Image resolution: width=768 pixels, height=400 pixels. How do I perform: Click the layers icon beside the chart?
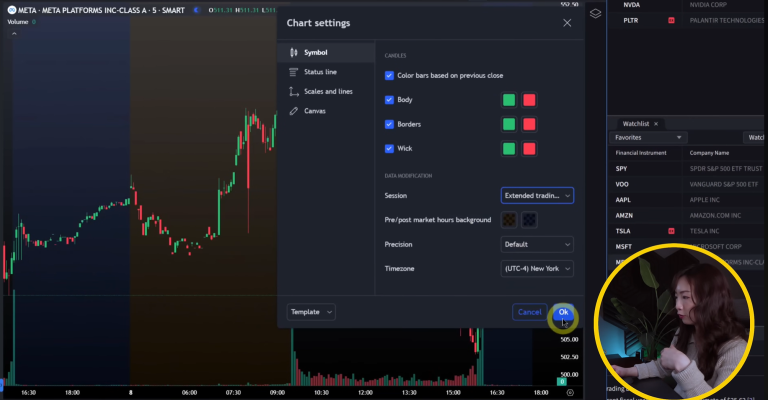point(595,13)
